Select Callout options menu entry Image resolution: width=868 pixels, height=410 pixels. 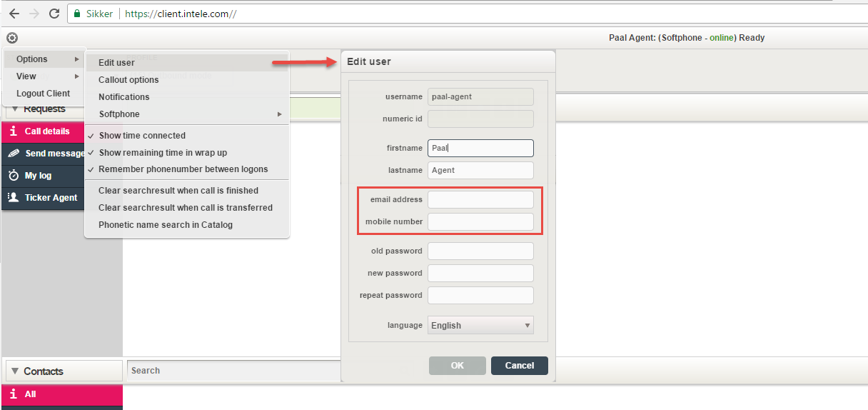128,80
